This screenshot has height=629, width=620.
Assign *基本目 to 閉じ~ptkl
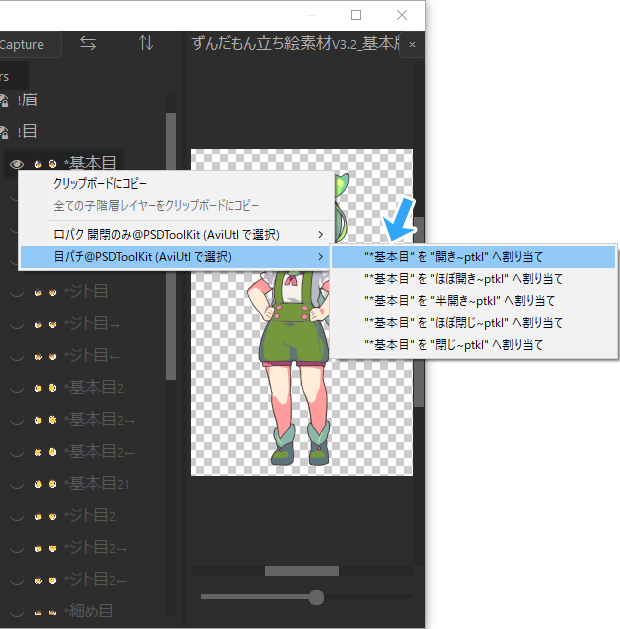[473, 345]
